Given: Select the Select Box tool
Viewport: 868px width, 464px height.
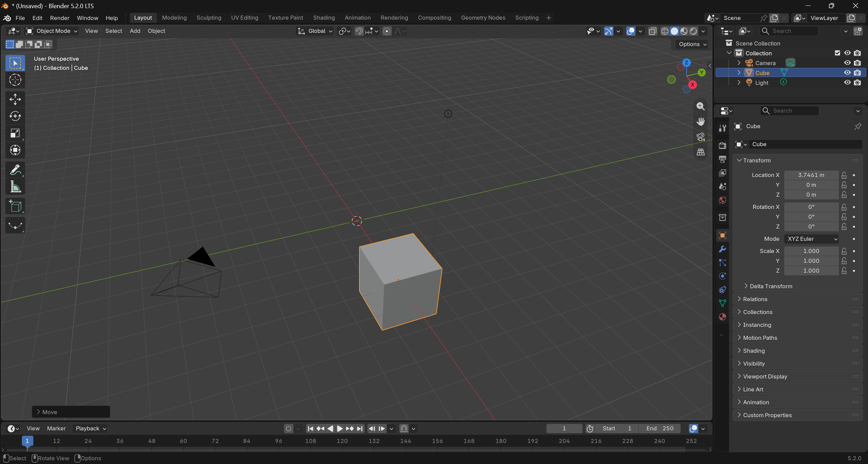Looking at the screenshot, I should [x=15, y=63].
